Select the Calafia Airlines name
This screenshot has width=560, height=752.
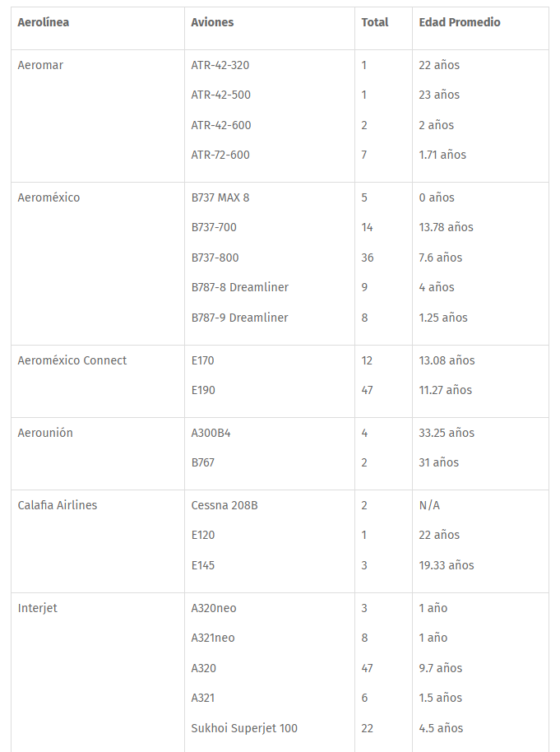(x=58, y=505)
